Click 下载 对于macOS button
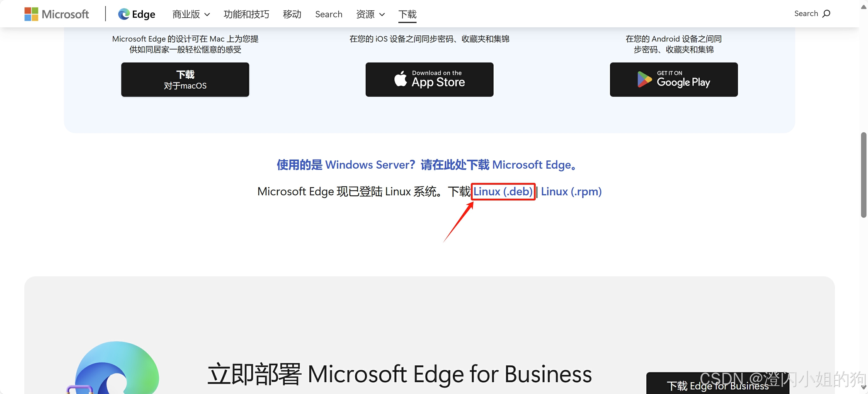The height and width of the screenshot is (394, 868). 185,79
